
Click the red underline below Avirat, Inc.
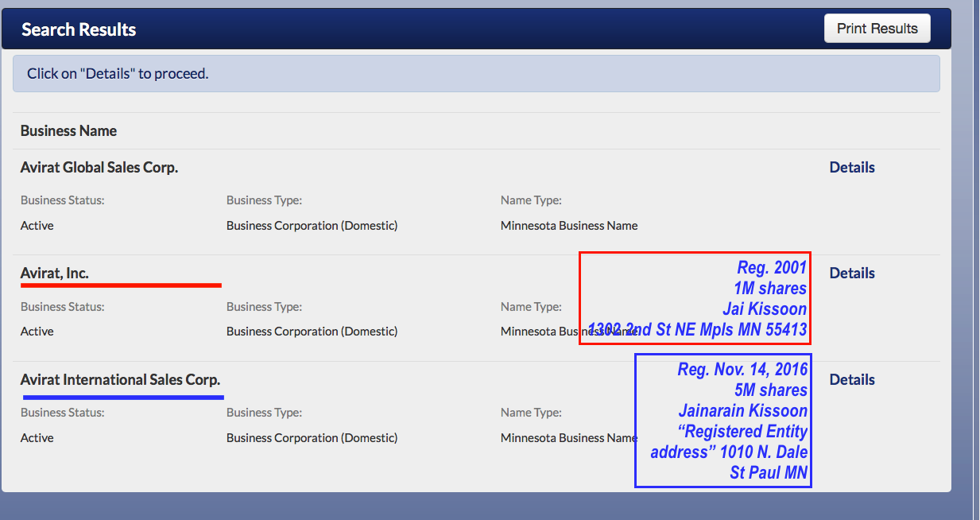pyautogui.click(x=121, y=285)
